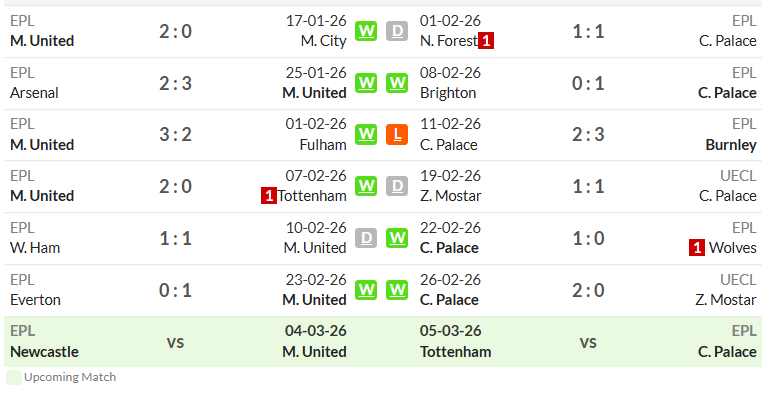Click the red card icon beside Tottenham
The height and width of the screenshot is (398, 762).
pyautogui.click(x=269, y=196)
